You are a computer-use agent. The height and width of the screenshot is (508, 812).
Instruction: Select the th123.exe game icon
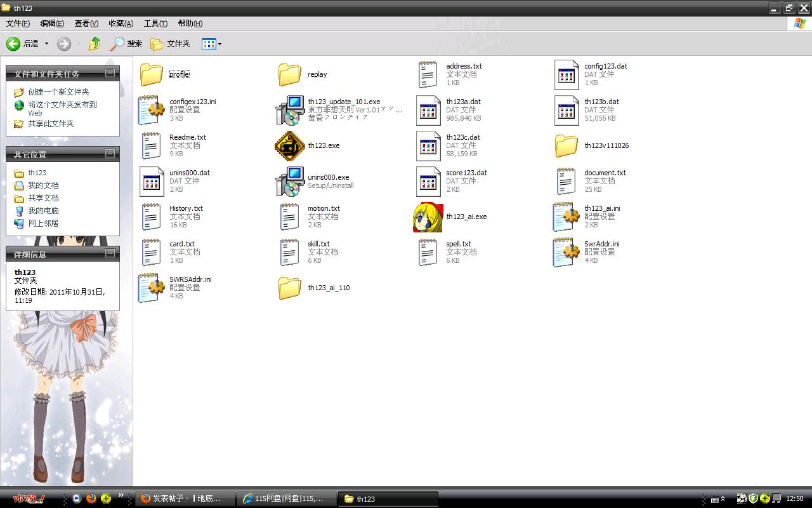pos(289,145)
